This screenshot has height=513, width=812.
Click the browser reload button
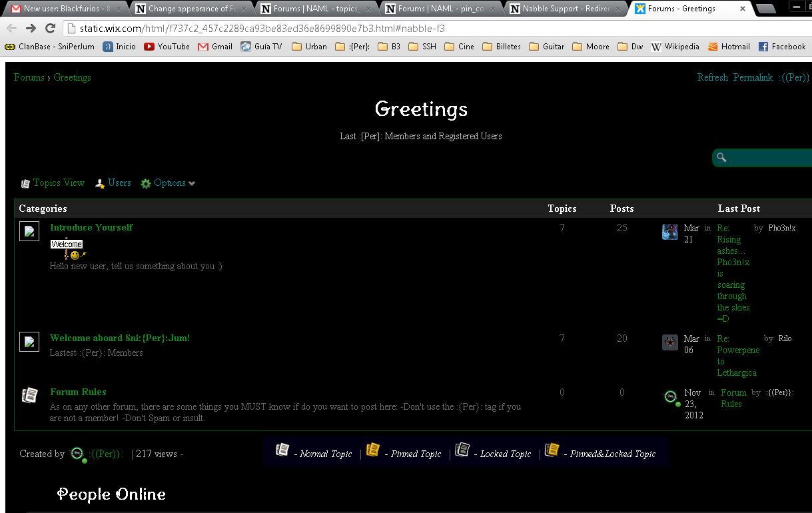coord(50,29)
